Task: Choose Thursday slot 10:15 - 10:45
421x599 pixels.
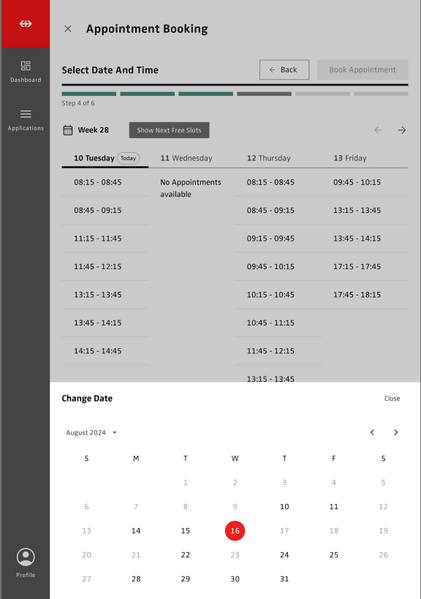Action: [278, 295]
